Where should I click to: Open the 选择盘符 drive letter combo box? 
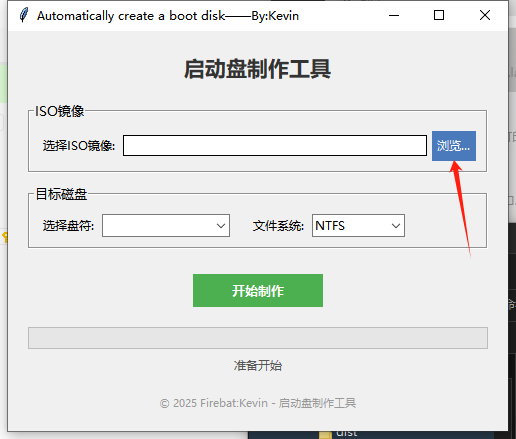tap(166, 226)
